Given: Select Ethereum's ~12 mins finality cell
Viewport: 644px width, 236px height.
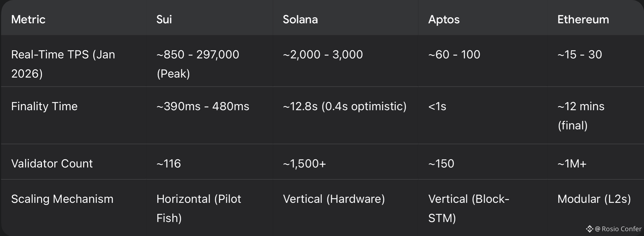Looking at the screenshot, I should click(581, 116).
